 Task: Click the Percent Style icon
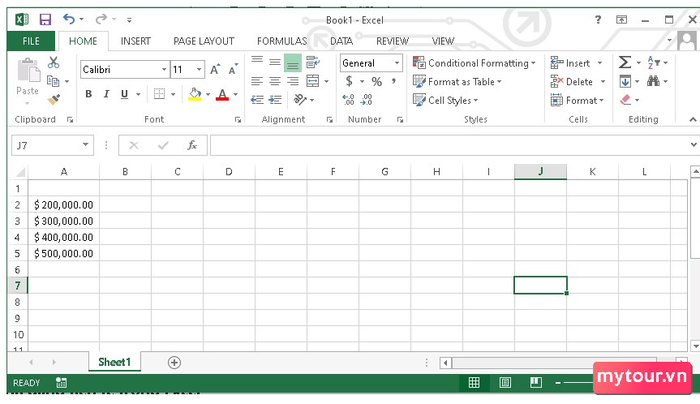coord(377,82)
